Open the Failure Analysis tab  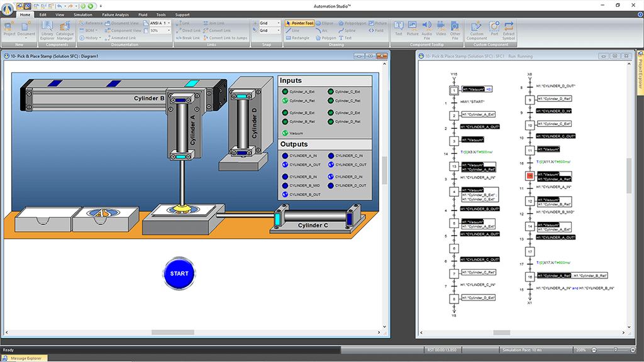point(115,14)
